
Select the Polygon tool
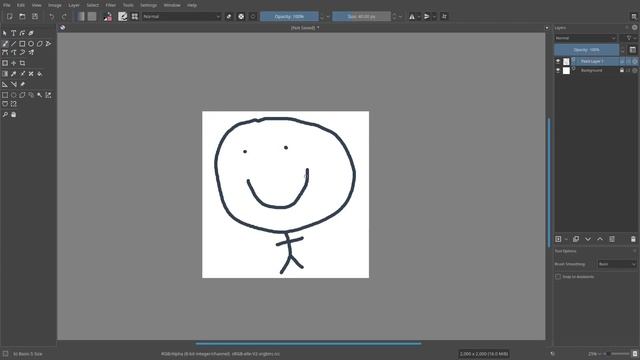click(40, 44)
